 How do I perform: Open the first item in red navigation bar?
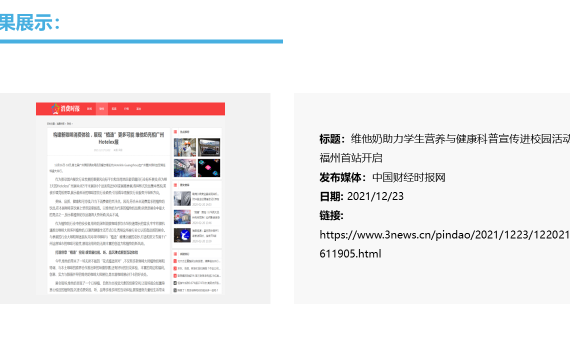[x=89, y=109]
